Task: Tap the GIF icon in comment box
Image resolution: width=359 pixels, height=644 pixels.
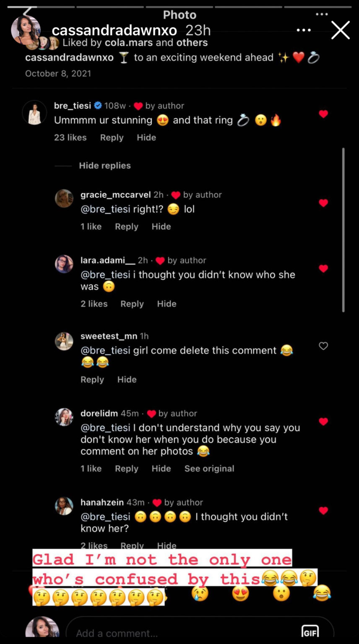Action: (x=310, y=631)
